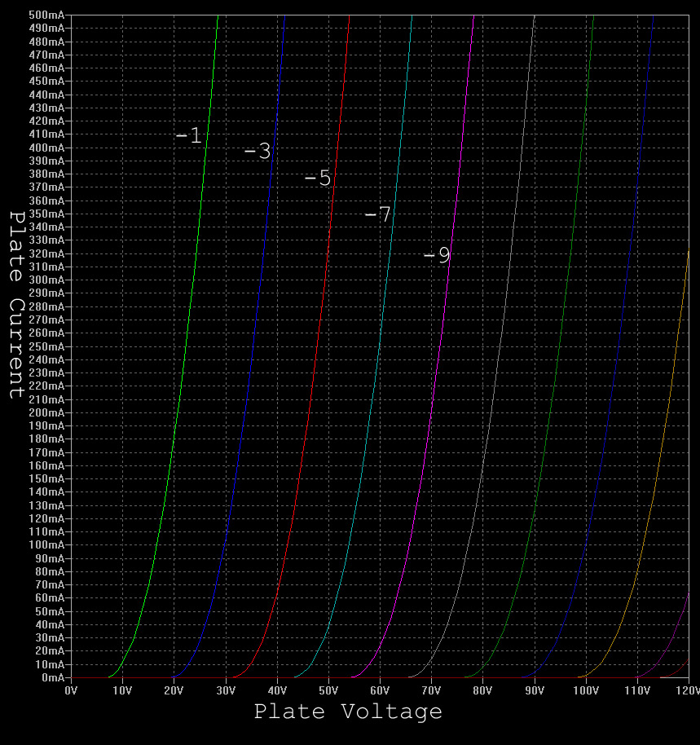Click the 400mA y-axis tick label
Image resolution: width=700 pixels, height=745 pixels.
[x=46, y=148]
